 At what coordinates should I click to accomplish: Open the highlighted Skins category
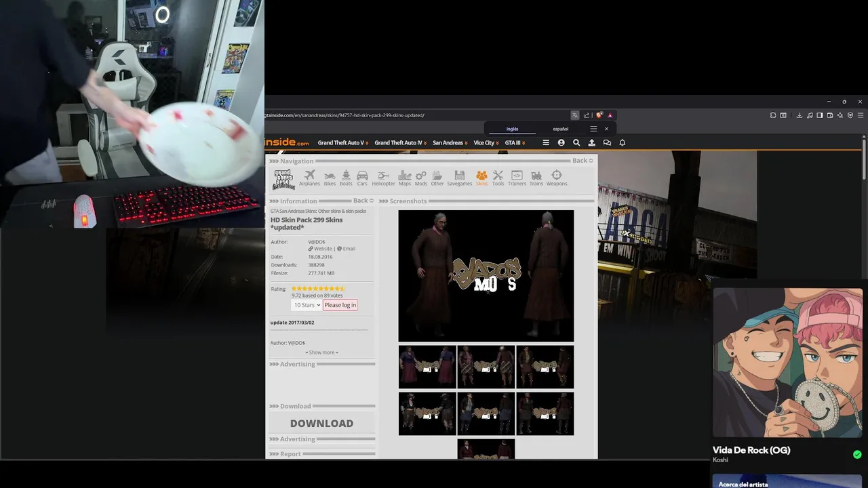(481, 178)
